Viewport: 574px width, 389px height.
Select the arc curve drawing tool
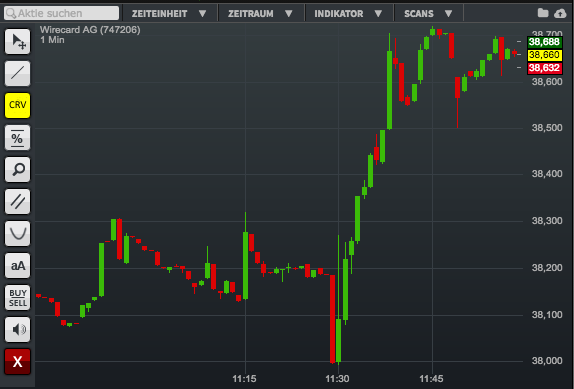click(x=18, y=233)
